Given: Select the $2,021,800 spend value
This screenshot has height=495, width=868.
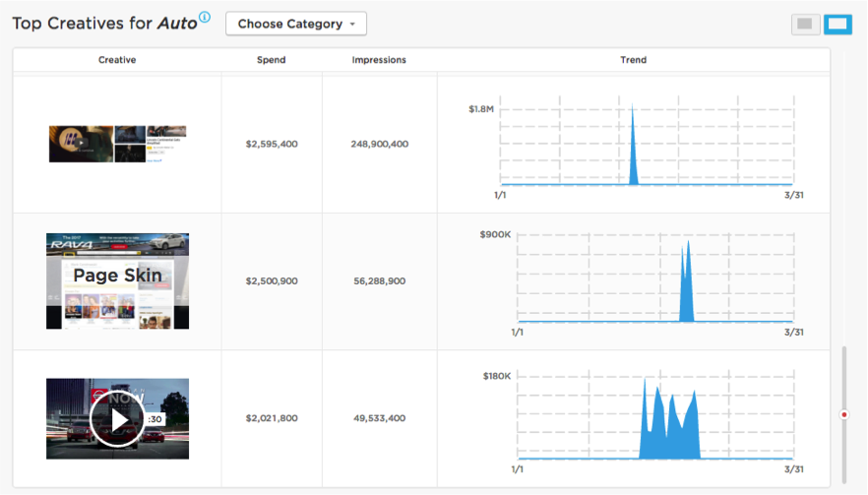Looking at the screenshot, I should (272, 418).
